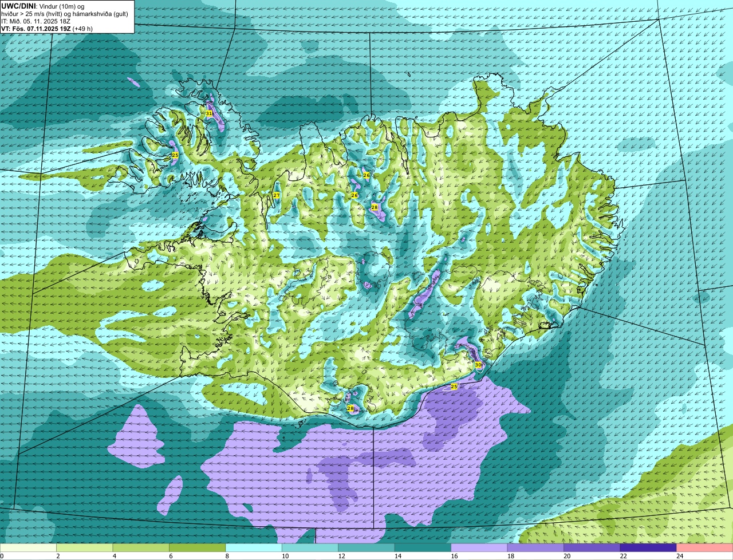Click the 14–16 m/s dark teal legend swatch
The image size is (733, 560).
(423, 547)
